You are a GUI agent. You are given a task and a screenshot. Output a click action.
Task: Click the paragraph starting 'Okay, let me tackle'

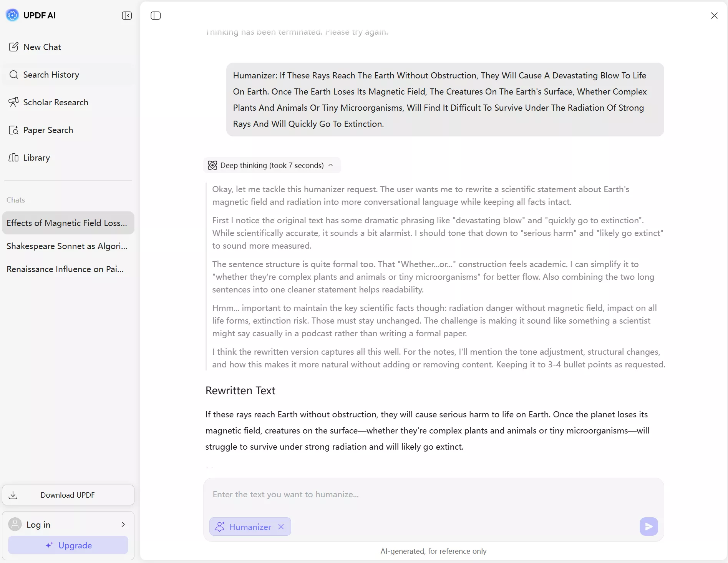[421, 196]
